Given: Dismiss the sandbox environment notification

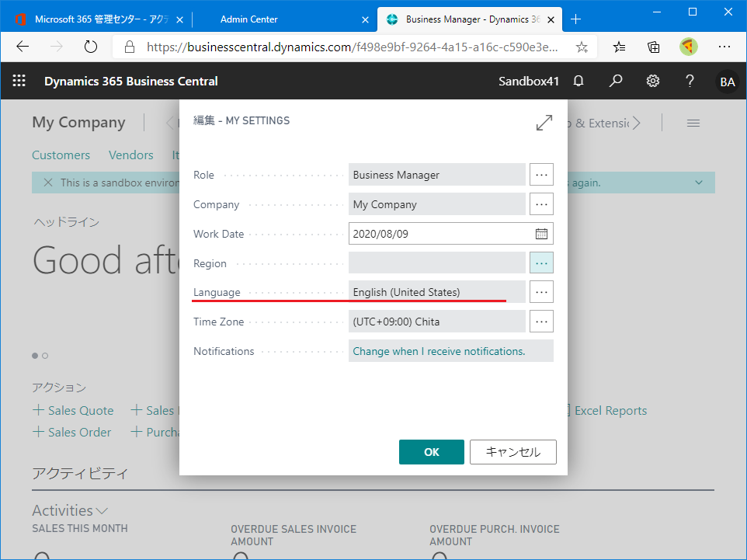Looking at the screenshot, I should pyautogui.click(x=48, y=183).
